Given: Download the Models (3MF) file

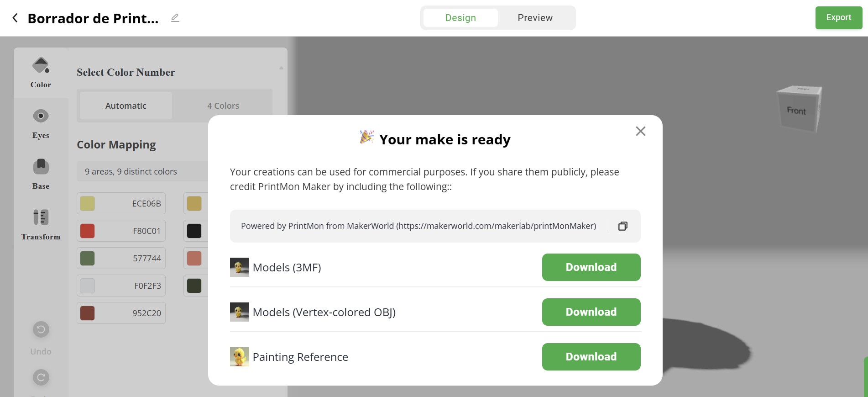Looking at the screenshot, I should coord(591,267).
